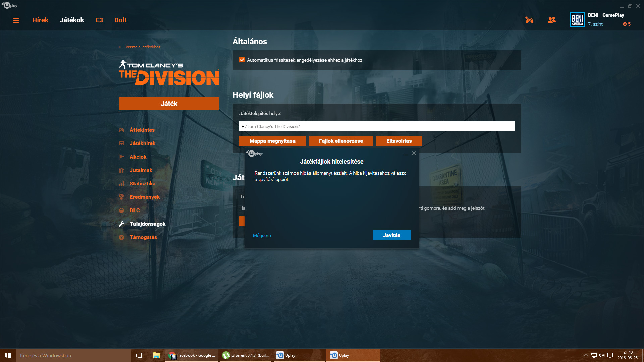This screenshot has width=644, height=362.
Task: Open the Hírek tab
Action: [x=40, y=20]
